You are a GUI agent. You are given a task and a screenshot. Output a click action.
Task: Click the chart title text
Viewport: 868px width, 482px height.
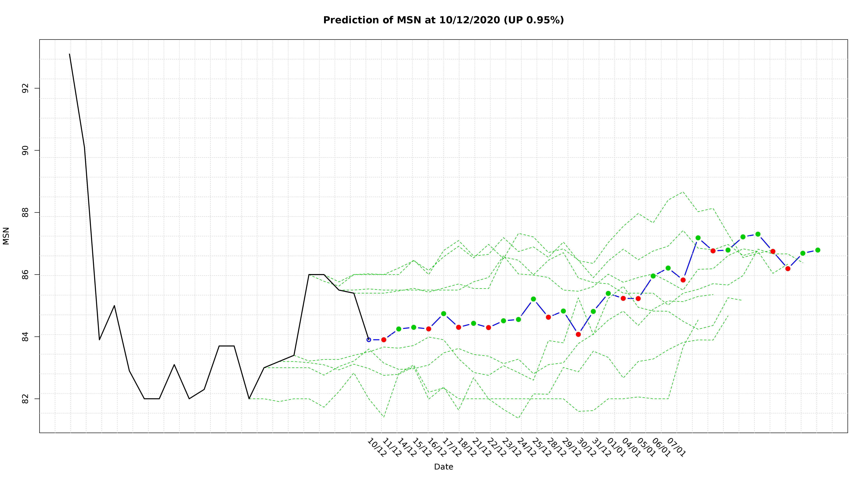[x=443, y=20]
